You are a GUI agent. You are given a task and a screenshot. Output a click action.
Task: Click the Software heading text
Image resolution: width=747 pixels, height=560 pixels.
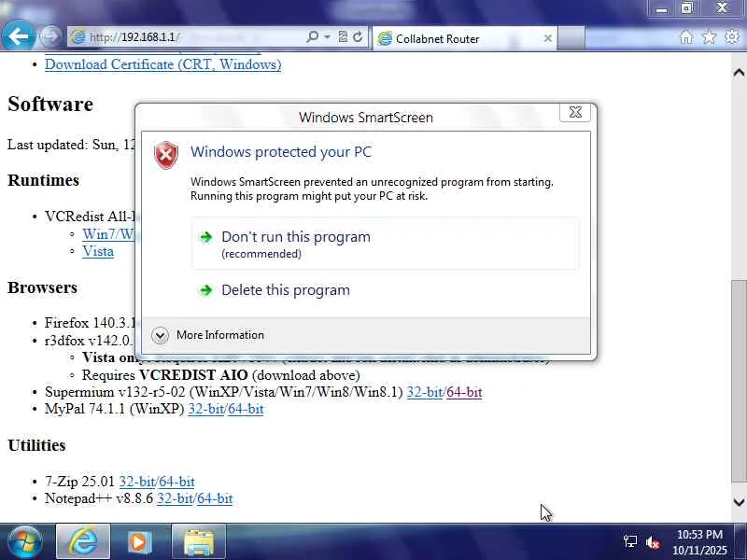[50, 104]
